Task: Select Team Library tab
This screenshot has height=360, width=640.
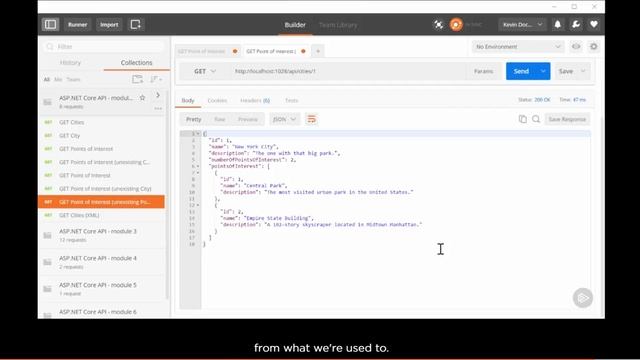Action: point(338,24)
